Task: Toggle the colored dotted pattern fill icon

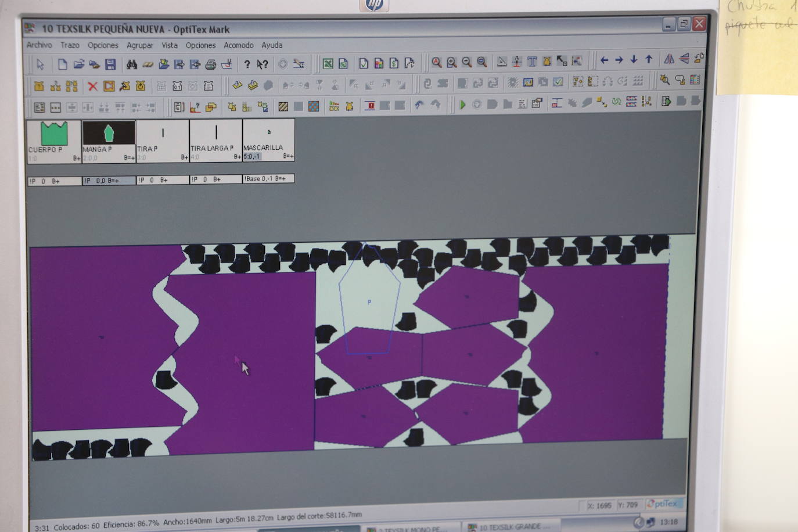Action: [x=314, y=106]
